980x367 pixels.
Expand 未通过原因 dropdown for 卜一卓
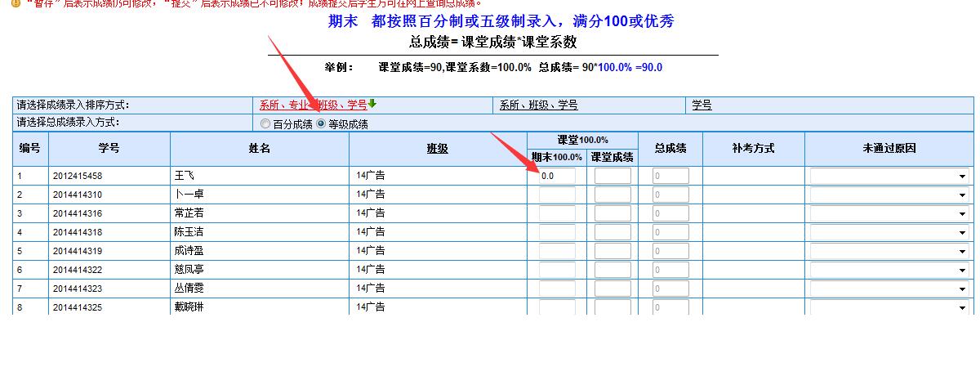click(x=889, y=195)
